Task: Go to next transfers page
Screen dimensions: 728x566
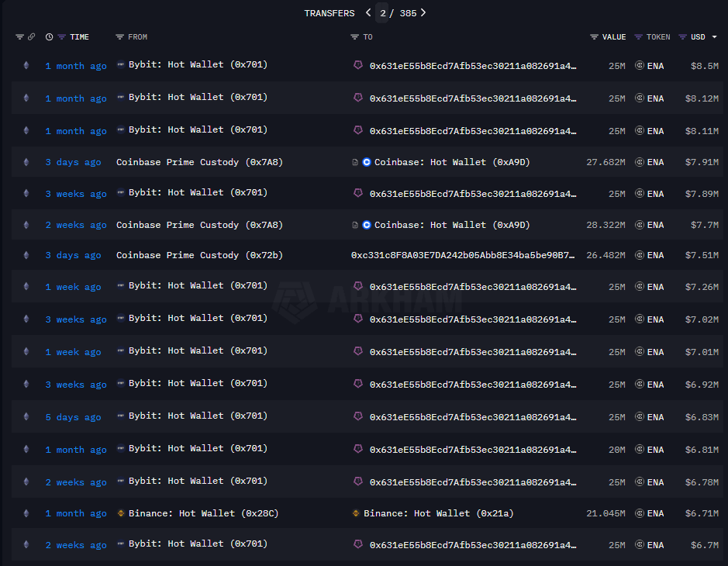Action: point(423,13)
